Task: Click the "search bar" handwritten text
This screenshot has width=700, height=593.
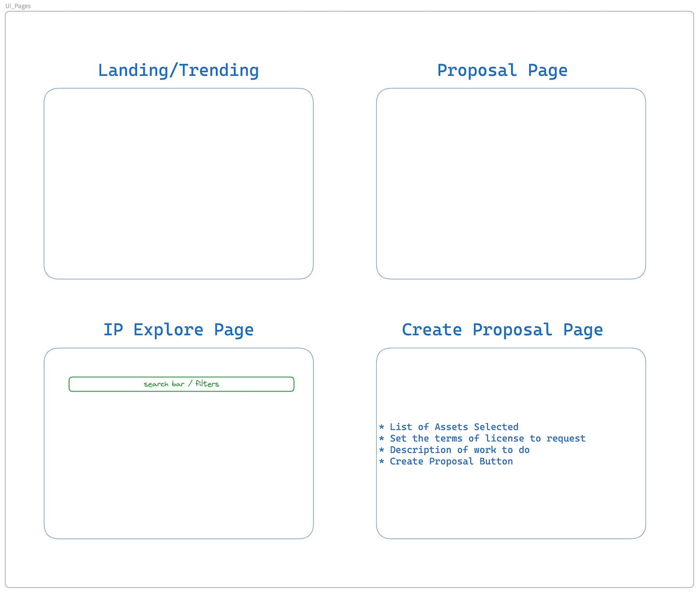Action: (x=164, y=384)
